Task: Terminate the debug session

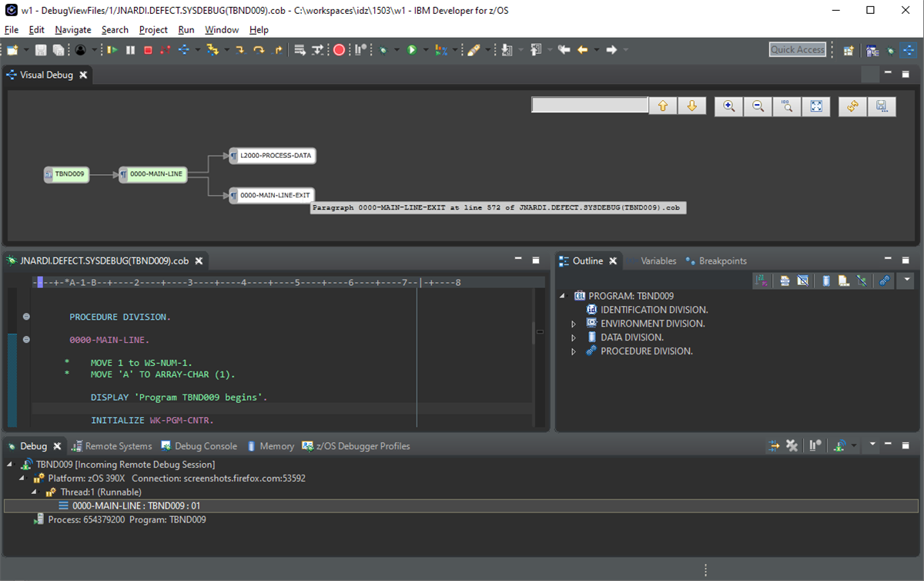Action: [x=149, y=49]
